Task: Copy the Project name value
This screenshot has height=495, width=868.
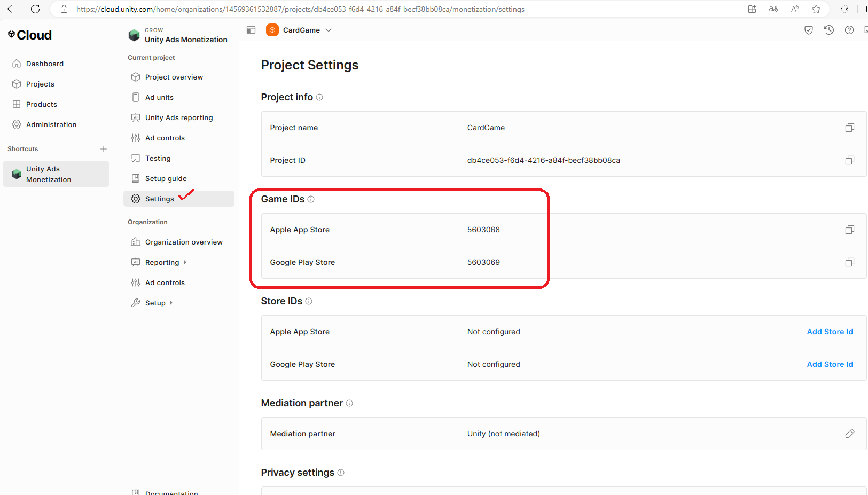Action: click(850, 128)
